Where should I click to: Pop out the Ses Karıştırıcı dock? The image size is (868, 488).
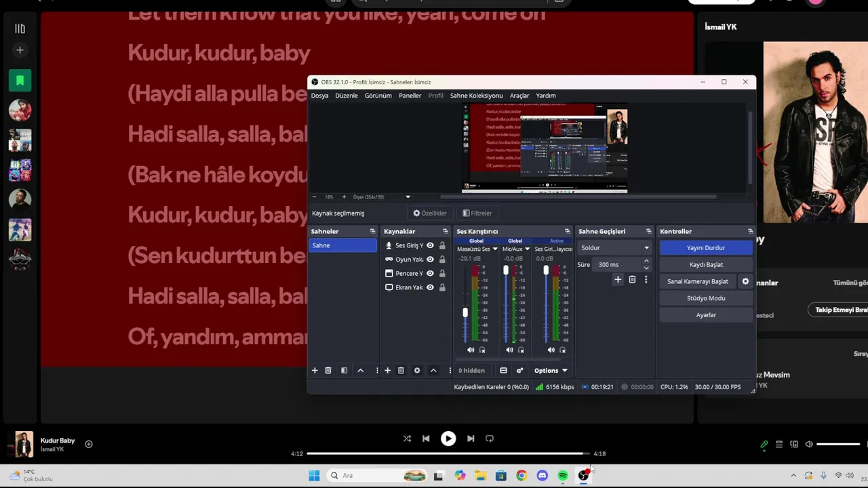[x=568, y=231]
